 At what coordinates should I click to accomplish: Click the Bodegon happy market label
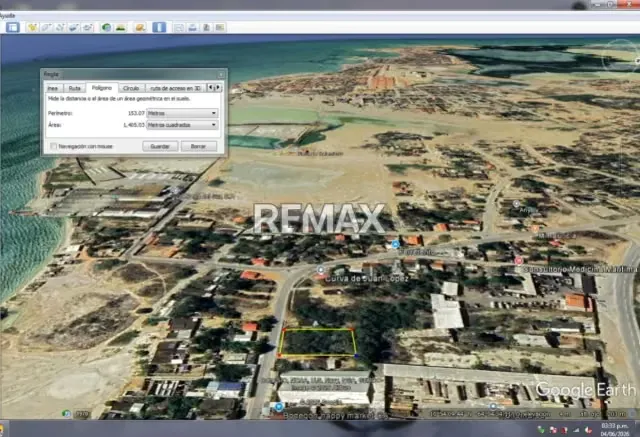[x=335, y=416]
